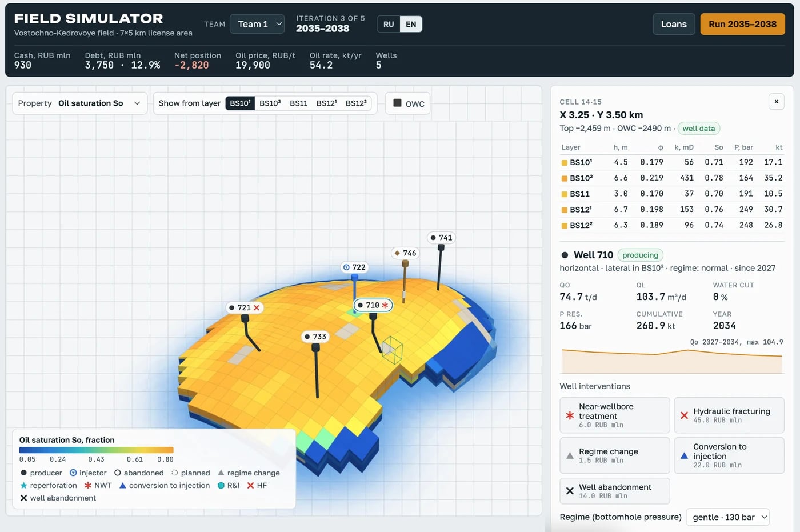Select well 721 marker on the map
This screenshot has width=800, height=532.
245,307
